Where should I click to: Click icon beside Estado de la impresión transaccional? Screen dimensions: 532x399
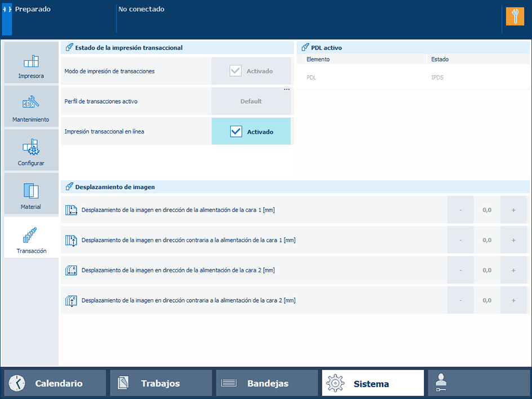coord(69,47)
